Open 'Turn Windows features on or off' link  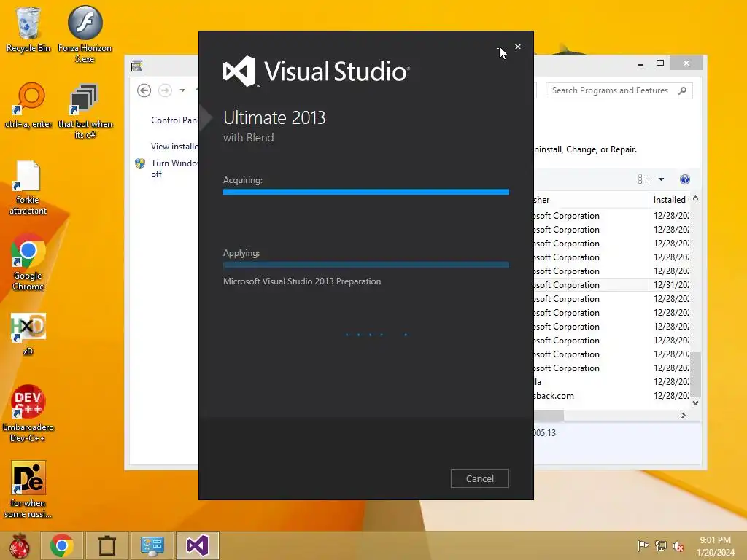coord(174,168)
